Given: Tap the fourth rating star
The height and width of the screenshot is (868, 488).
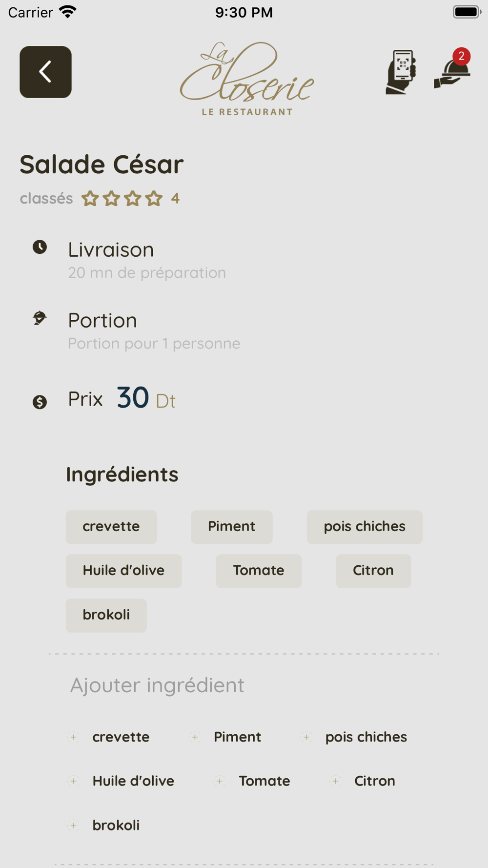Looking at the screenshot, I should [x=154, y=198].
